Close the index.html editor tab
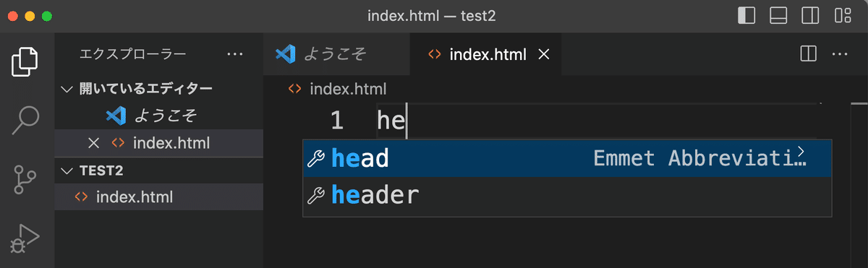This screenshot has height=268, width=868. (544, 54)
